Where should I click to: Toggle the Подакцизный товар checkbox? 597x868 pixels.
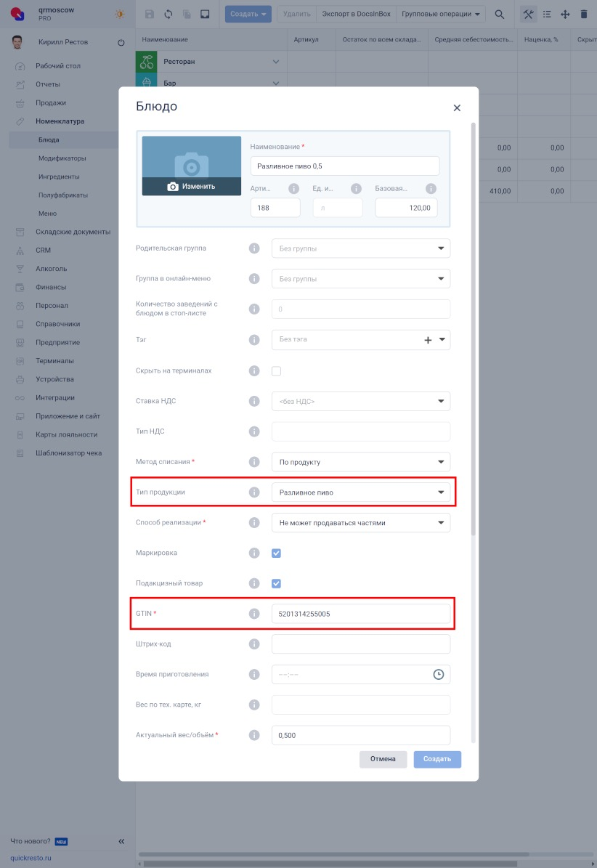click(276, 583)
